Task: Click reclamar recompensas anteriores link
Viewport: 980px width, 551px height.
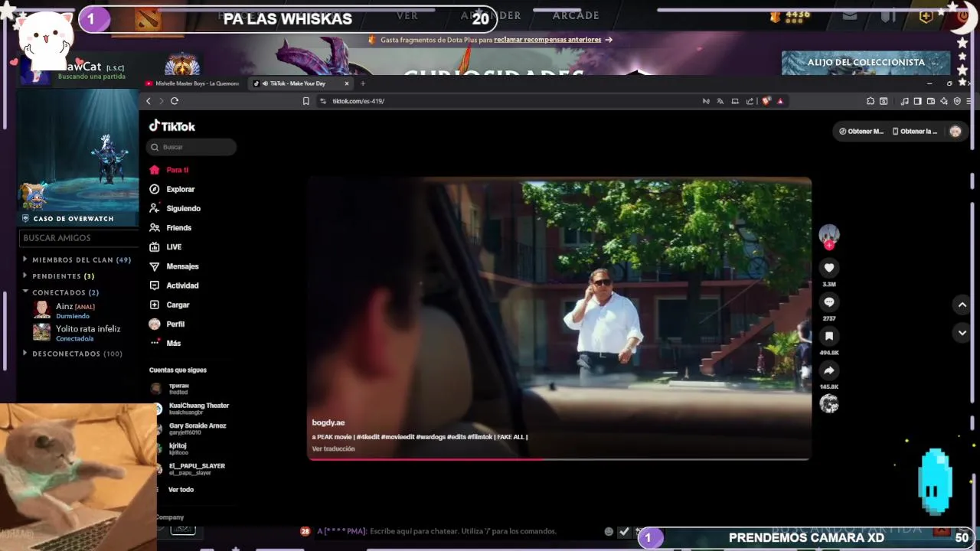Action: (x=547, y=40)
